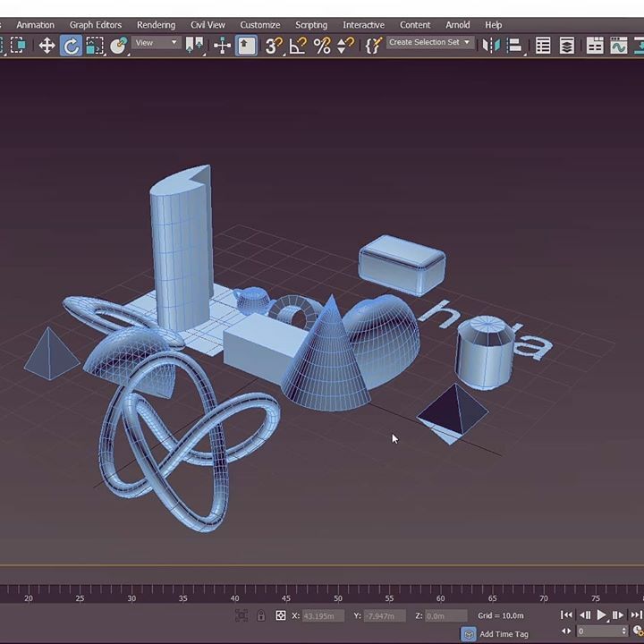
Task: Toggle Keyboard Shortcut Override button
Action: click(x=246, y=46)
